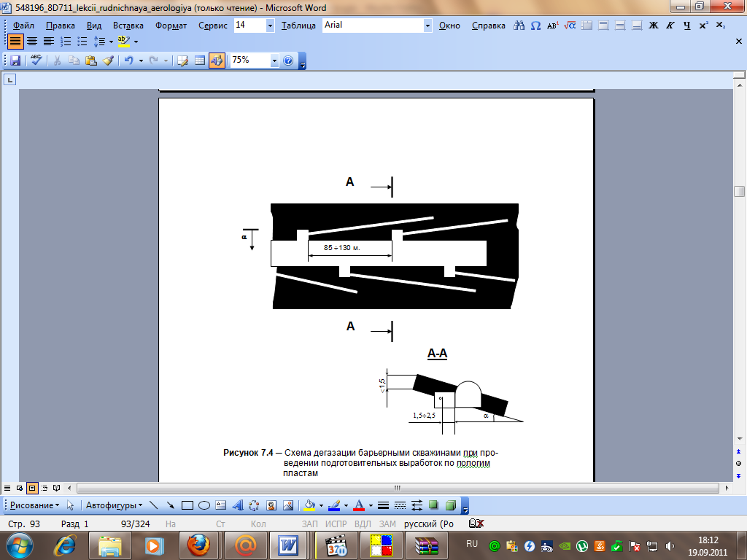Click the Firefox icon in the taskbar
Viewport: 747px width, 560px height.
(x=198, y=545)
